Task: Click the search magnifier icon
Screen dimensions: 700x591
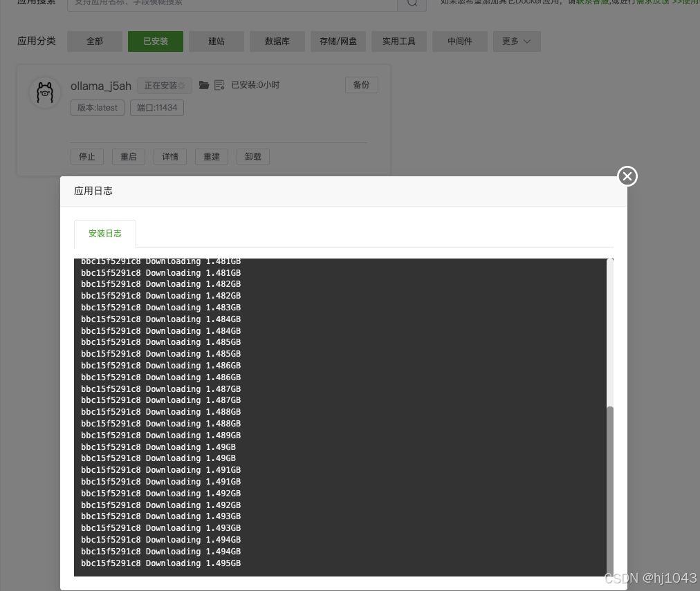Action: (x=412, y=3)
